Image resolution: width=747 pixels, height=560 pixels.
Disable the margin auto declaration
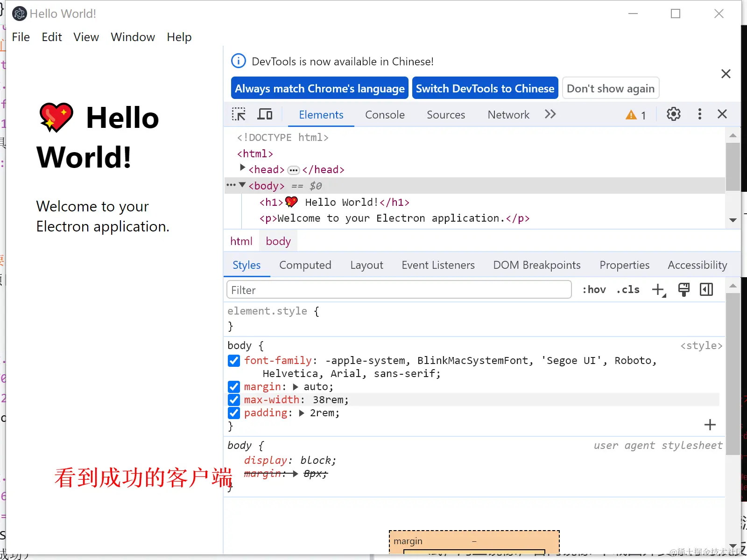pos(234,387)
